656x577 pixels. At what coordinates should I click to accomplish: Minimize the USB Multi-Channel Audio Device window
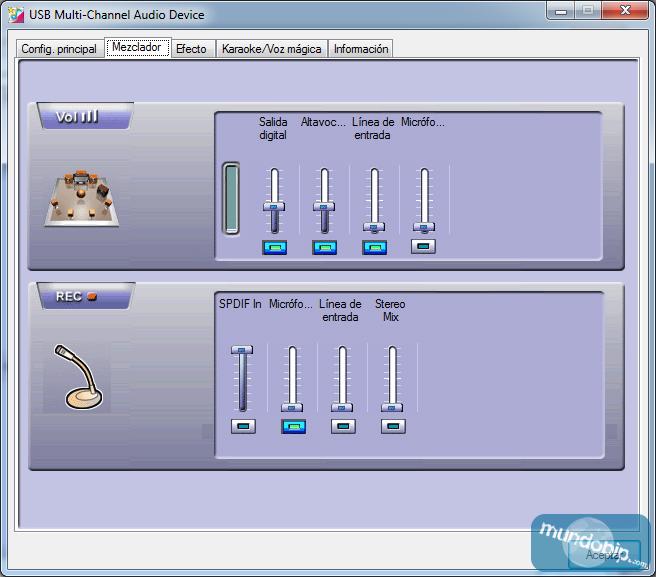[561, 10]
